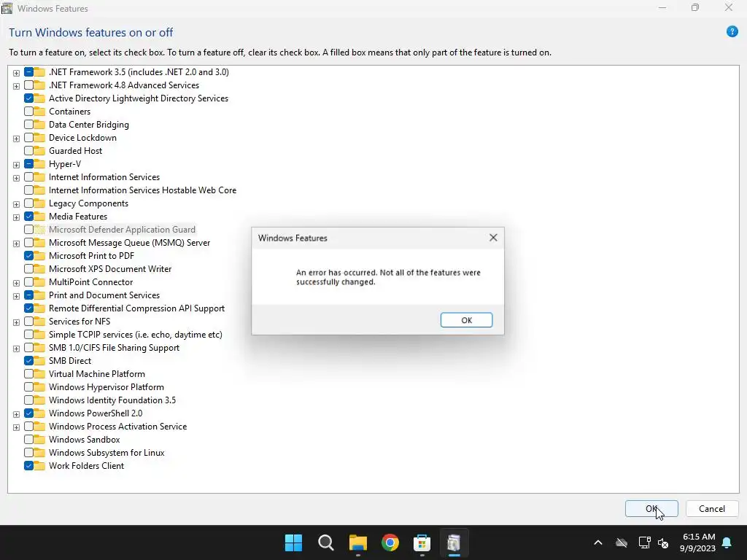Image resolution: width=747 pixels, height=560 pixels.
Task: Open File Explorer from the taskbar
Action: click(357, 542)
